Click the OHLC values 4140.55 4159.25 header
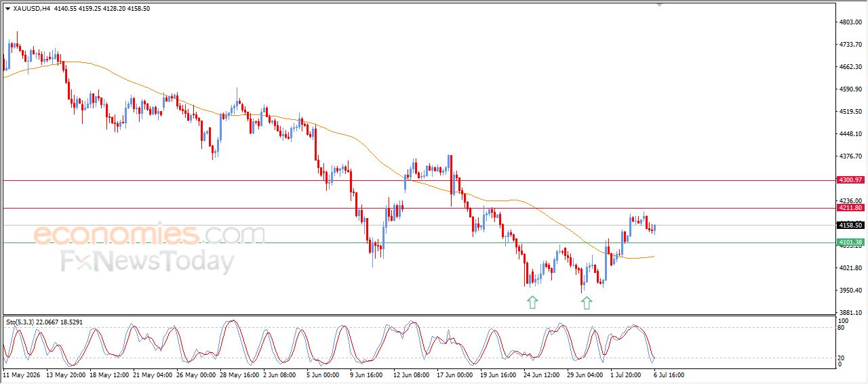This screenshot has height=384, width=868. point(79,9)
